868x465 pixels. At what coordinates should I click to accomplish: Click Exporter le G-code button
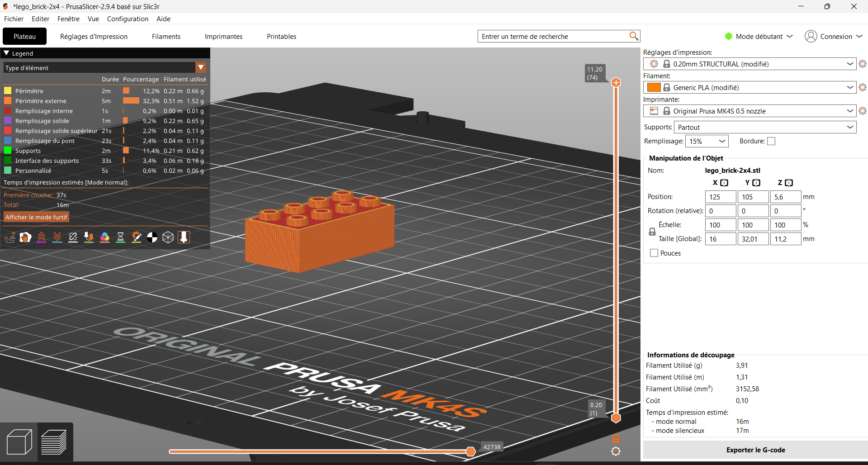pos(755,450)
